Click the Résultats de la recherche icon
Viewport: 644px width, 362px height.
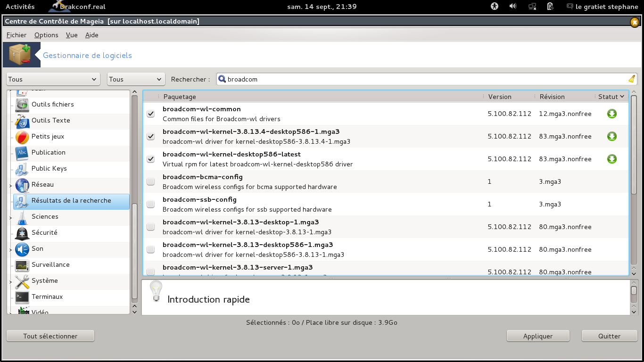(22, 201)
